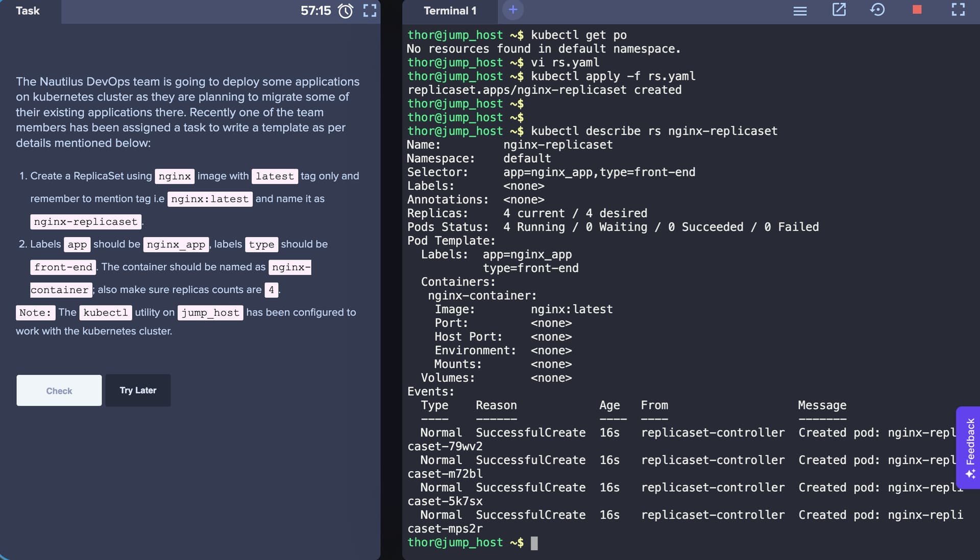This screenshot has width=980, height=560.
Task: Click the alarm clock timer icon
Action: (346, 11)
